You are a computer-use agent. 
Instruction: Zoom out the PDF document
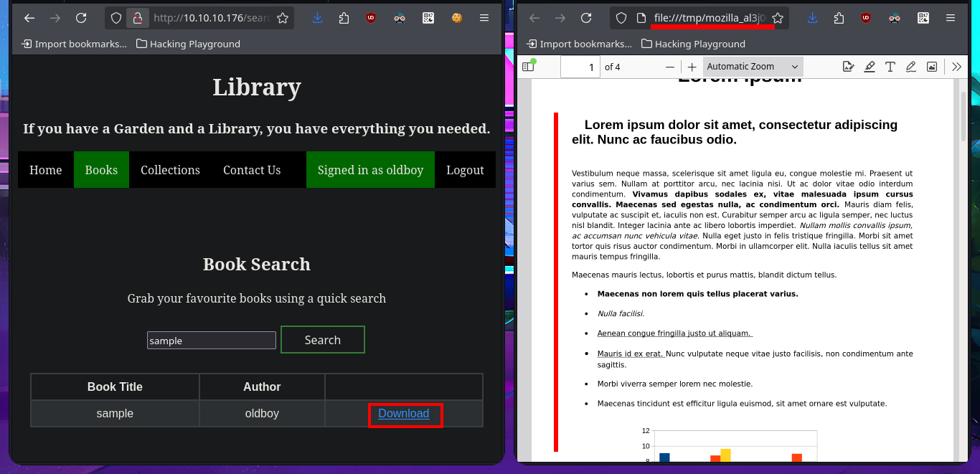[670, 67]
